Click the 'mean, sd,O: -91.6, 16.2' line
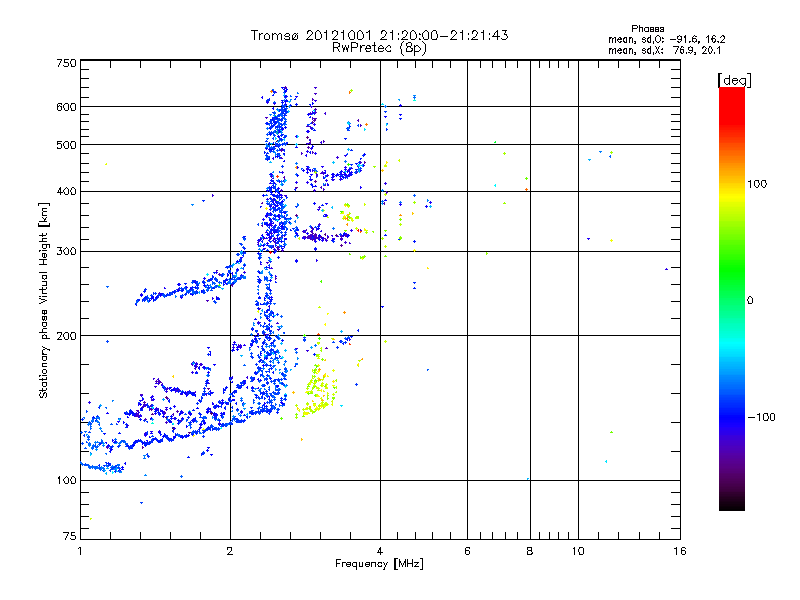 [666, 39]
